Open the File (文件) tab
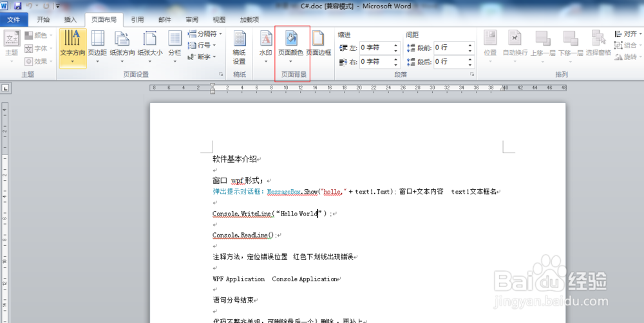 click(14, 19)
